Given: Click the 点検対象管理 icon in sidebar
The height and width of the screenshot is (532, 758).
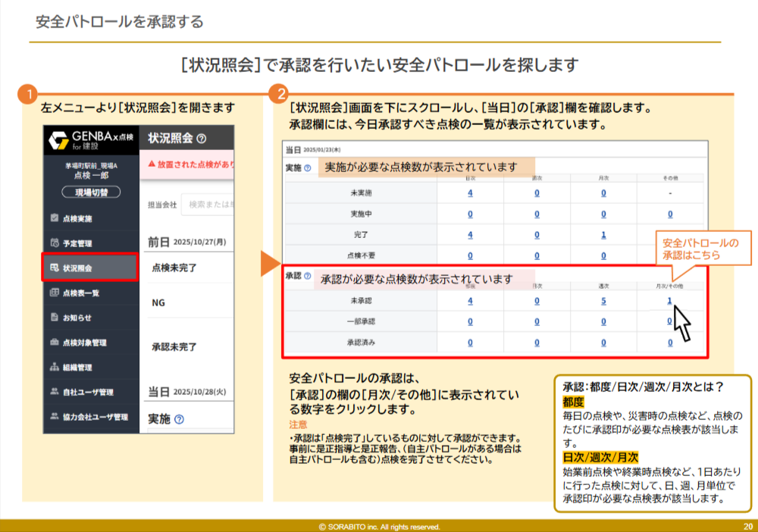Looking at the screenshot, I should [x=55, y=343].
